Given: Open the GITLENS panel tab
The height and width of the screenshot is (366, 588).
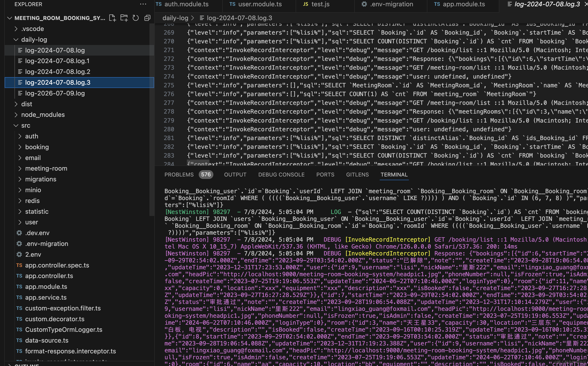Looking at the screenshot, I should pyautogui.click(x=357, y=175).
